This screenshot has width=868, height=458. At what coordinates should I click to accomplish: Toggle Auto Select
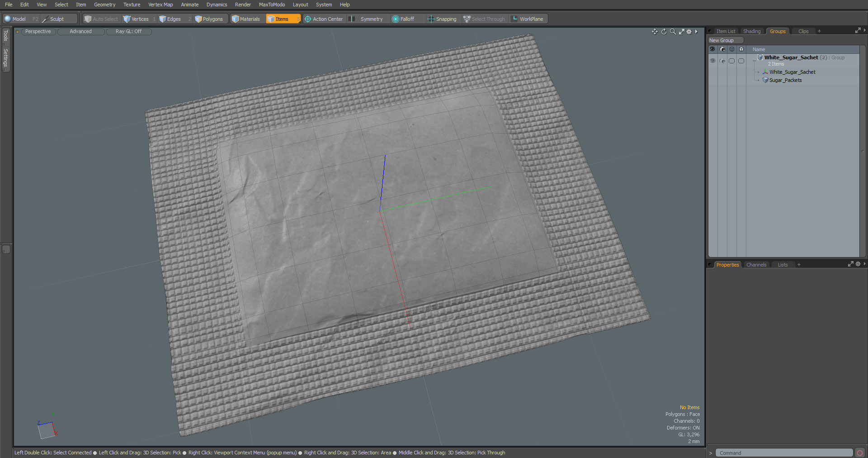click(x=101, y=19)
